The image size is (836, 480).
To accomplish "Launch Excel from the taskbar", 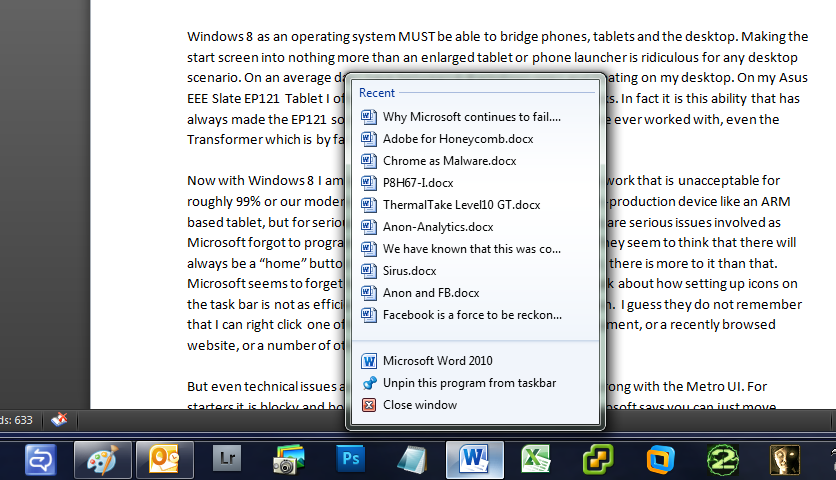I will (x=536, y=460).
